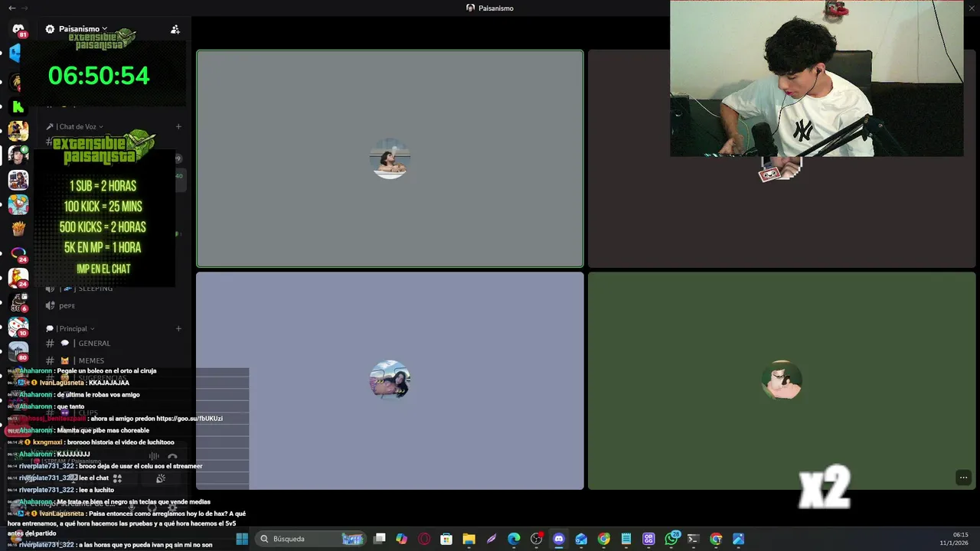This screenshot has height=551, width=980.
Task: Focus the bottom-left lavender participant tile
Action: [x=390, y=380]
